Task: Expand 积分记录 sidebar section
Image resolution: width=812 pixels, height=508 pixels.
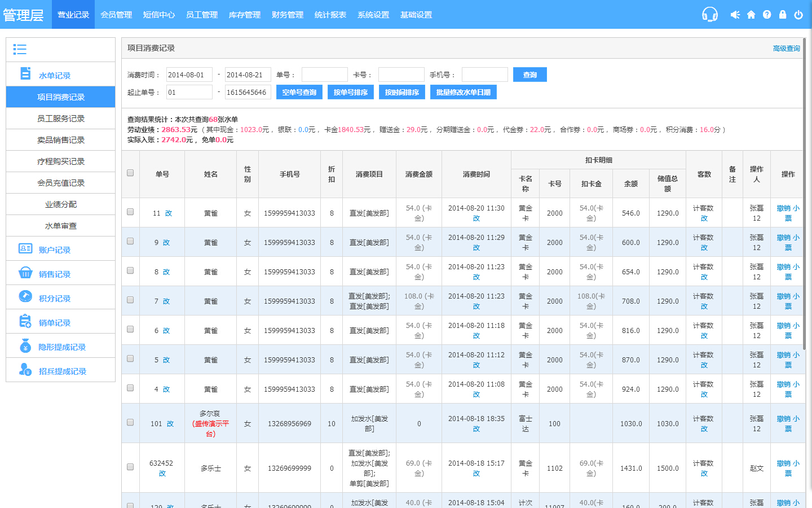Action: tap(55, 298)
